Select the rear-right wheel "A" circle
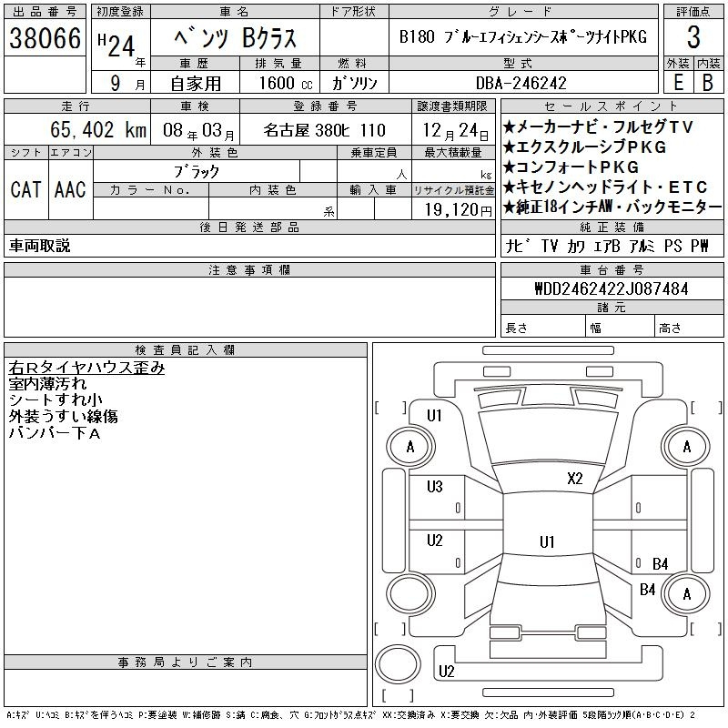 pos(686,594)
